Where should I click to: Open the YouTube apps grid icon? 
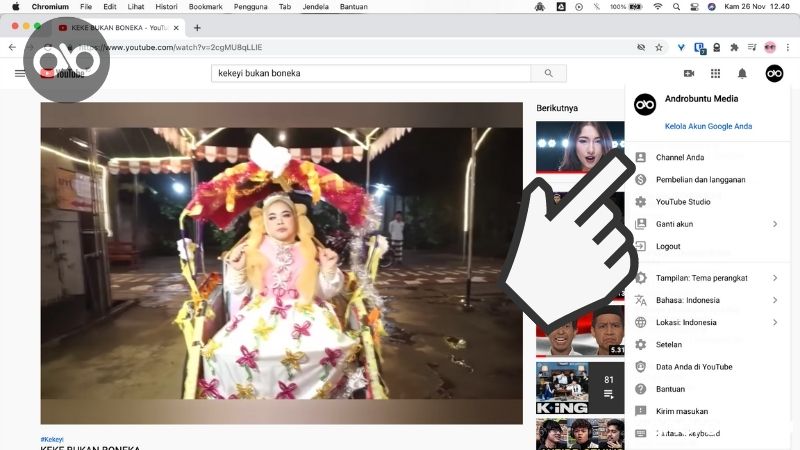pos(715,73)
